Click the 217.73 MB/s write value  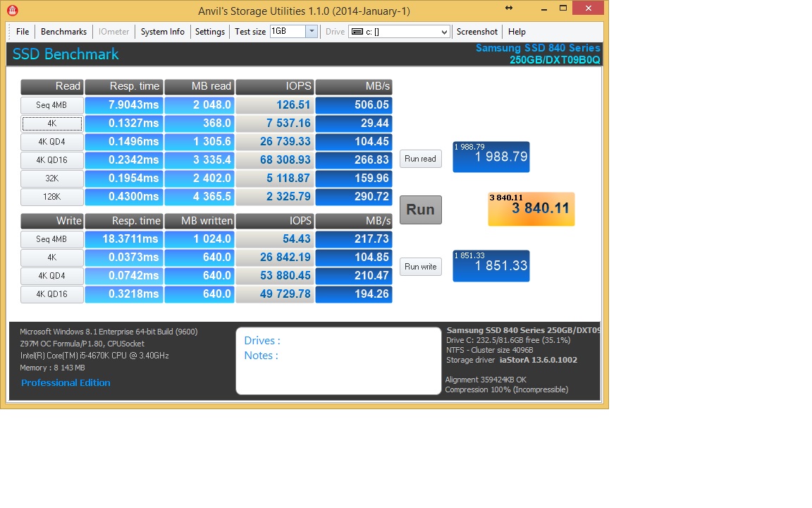tap(354, 239)
